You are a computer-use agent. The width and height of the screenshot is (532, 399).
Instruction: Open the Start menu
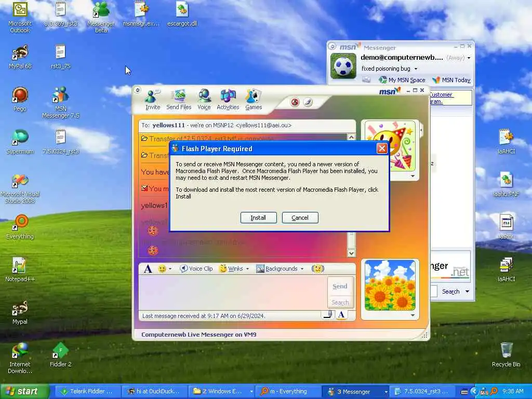pyautogui.click(x=24, y=391)
